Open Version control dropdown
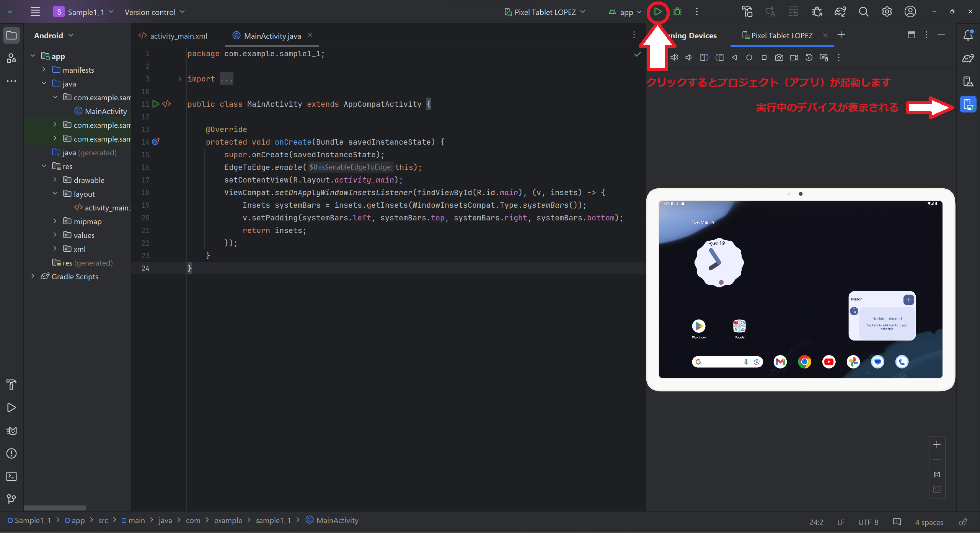 tap(155, 12)
